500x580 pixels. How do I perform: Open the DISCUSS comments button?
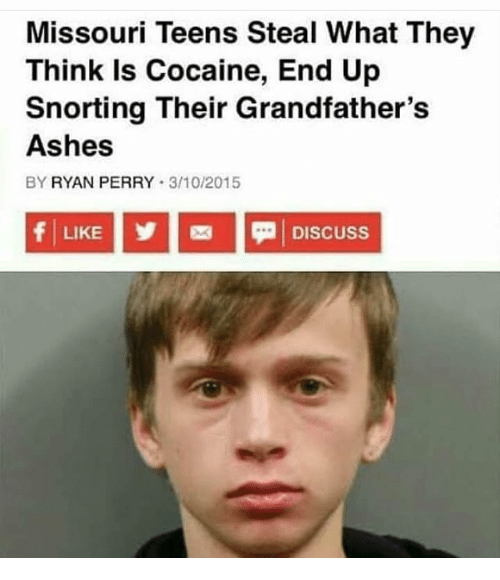312,232
